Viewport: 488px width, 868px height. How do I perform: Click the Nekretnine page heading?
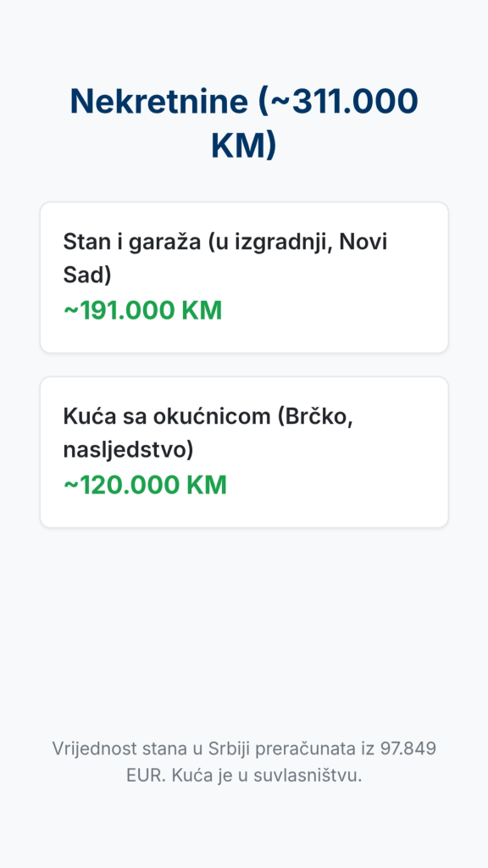[x=244, y=124]
